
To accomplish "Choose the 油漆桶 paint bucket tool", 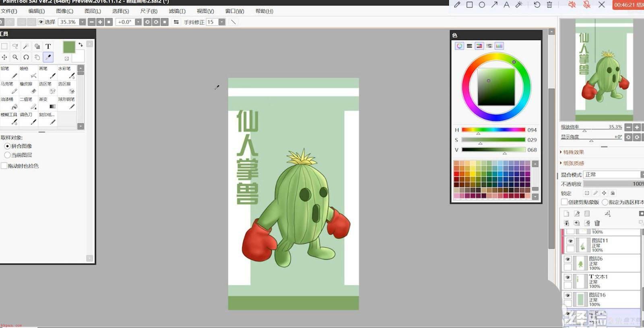I will point(9,103).
